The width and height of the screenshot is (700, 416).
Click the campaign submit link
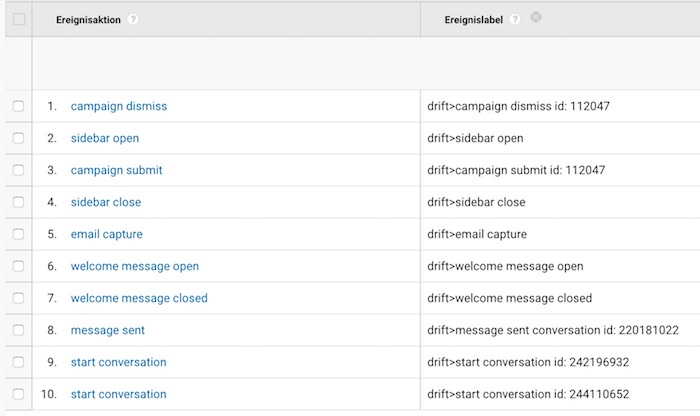click(x=116, y=170)
